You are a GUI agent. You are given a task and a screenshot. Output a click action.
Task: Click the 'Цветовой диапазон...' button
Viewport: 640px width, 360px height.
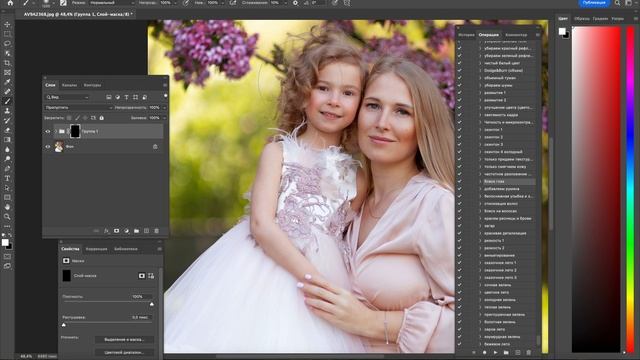[x=124, y=352]
